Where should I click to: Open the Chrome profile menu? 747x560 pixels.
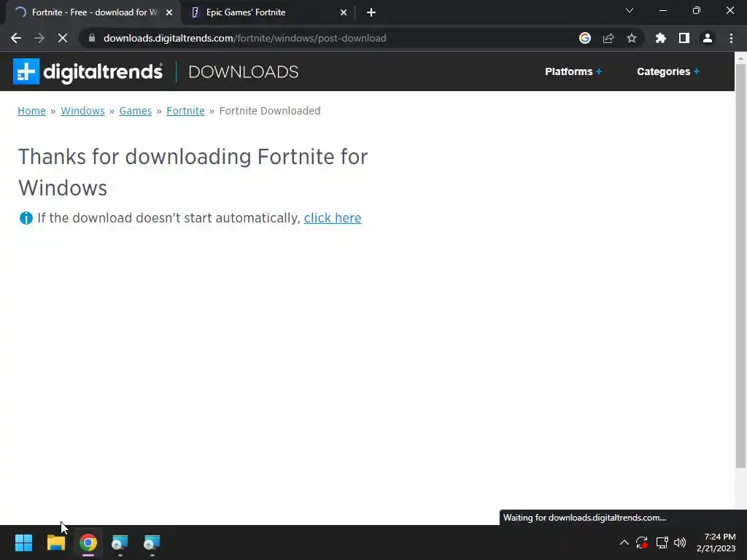[x=708, y=38]
